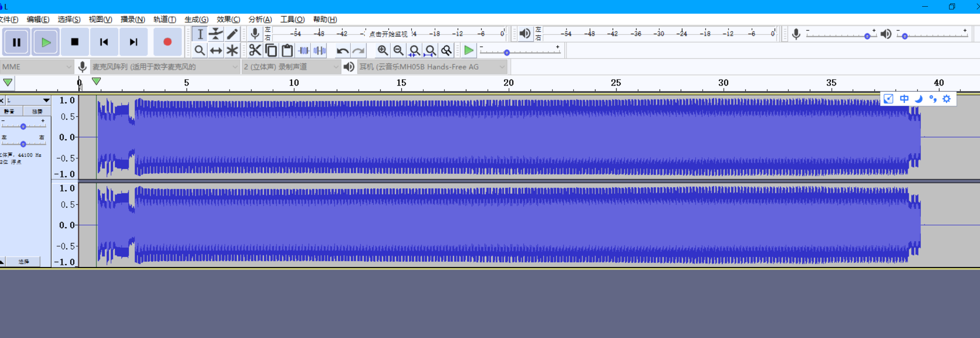This screenshot has width=980, height=338.
Task: Copy selection with the copy icon
Action: click(271, 50)
